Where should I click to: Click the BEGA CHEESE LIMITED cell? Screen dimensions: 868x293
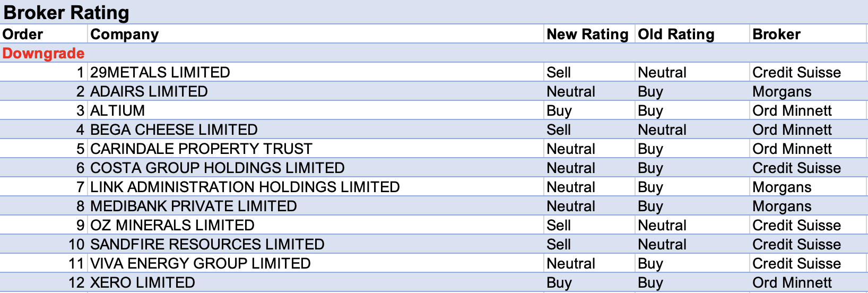click(x=174, y=130)
